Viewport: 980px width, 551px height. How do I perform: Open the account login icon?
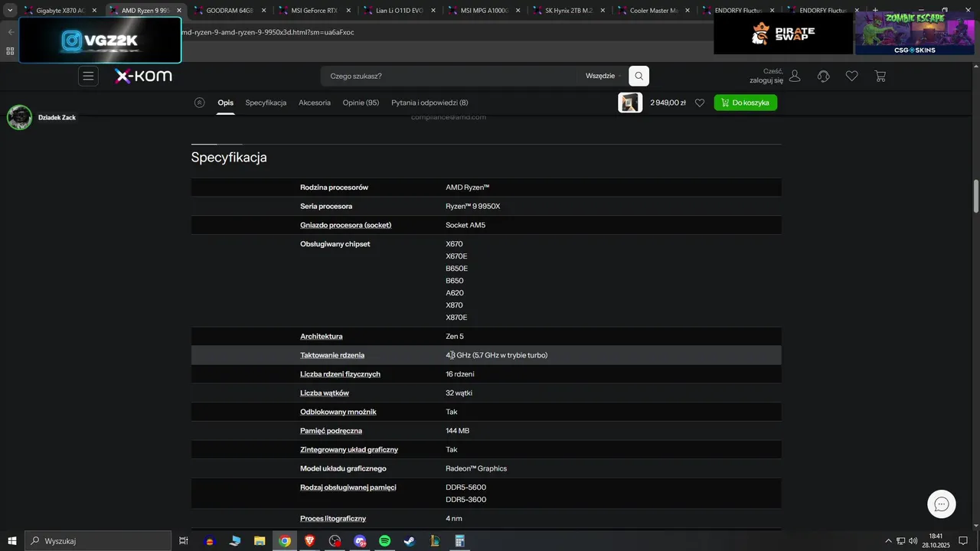[x=795, y=76]
